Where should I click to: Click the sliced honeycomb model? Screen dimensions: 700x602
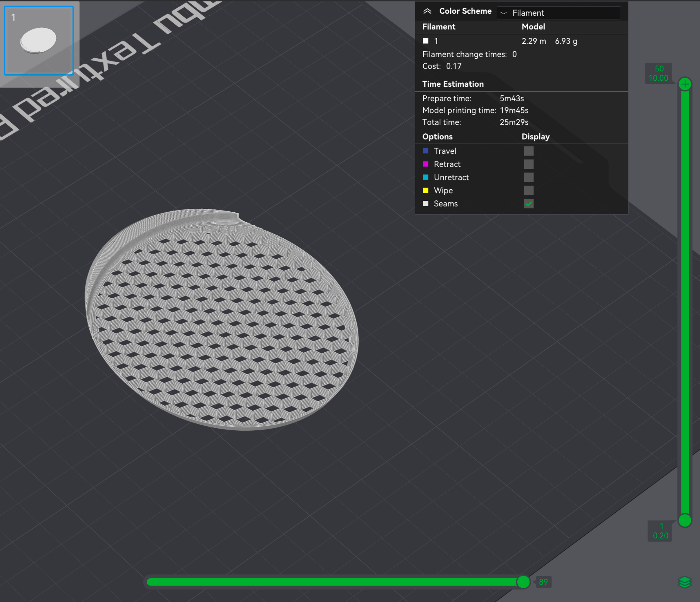coord(222,320)
